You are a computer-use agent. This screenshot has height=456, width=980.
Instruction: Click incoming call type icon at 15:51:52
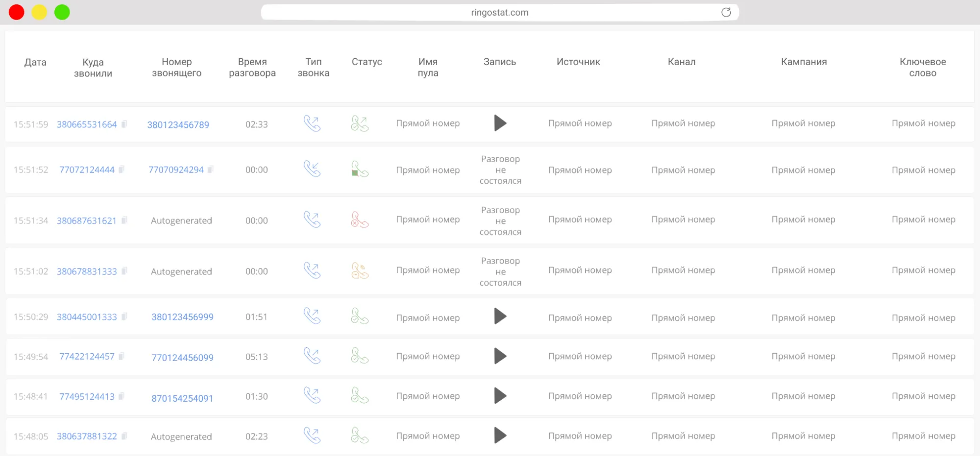(x=312, y=169)
